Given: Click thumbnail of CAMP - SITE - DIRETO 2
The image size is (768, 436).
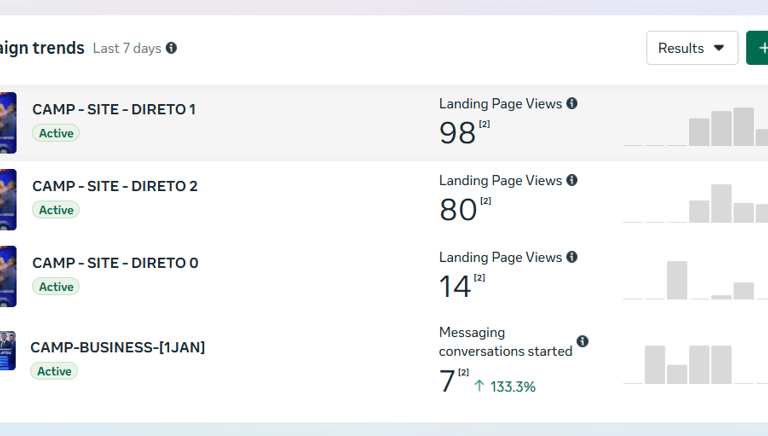Looking at the screenshot, I should click(8, 199).
